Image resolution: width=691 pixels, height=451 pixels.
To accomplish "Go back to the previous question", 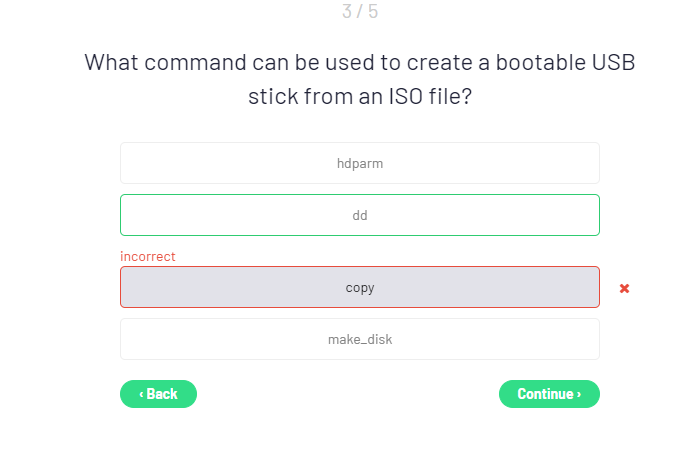I will pos(158,394).
